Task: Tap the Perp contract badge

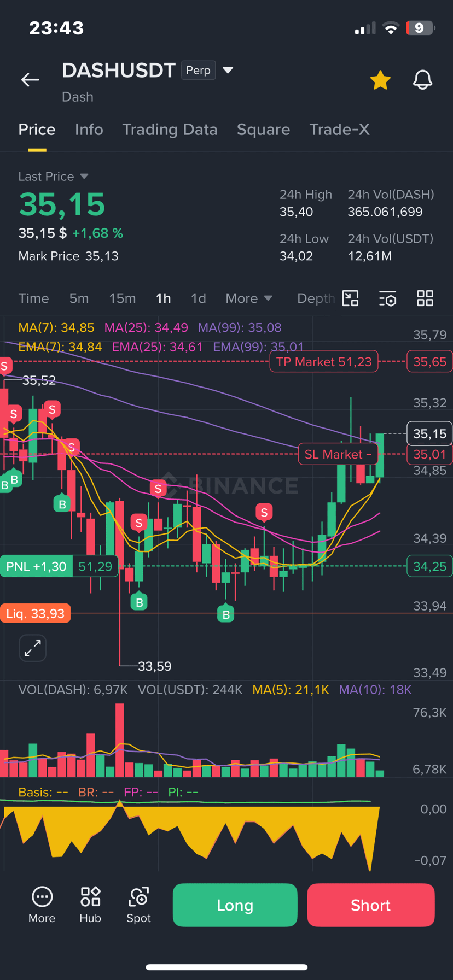Action: tap(198, 70)
